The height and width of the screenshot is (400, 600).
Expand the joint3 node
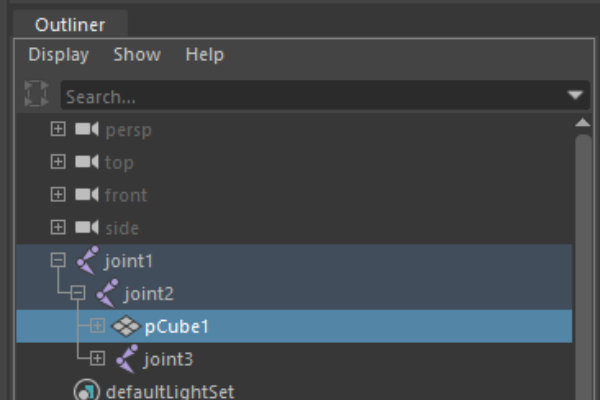[x=97, y=359]
